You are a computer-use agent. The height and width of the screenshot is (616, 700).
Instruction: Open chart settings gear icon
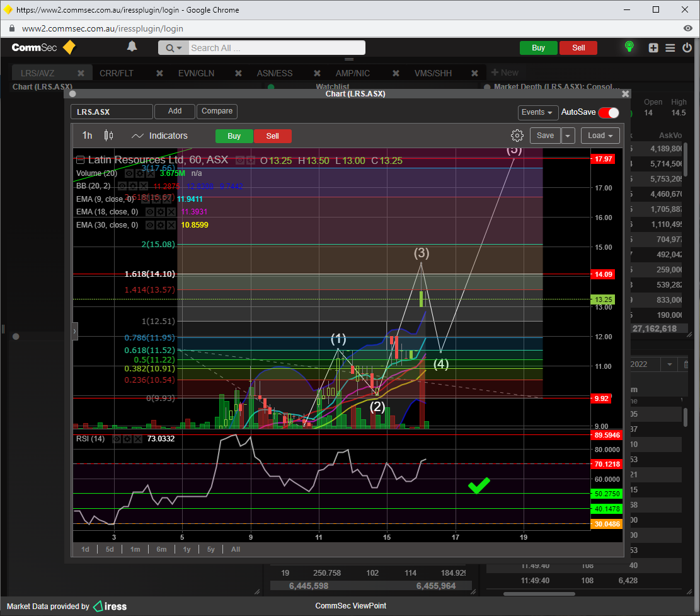tap(517, 136)
